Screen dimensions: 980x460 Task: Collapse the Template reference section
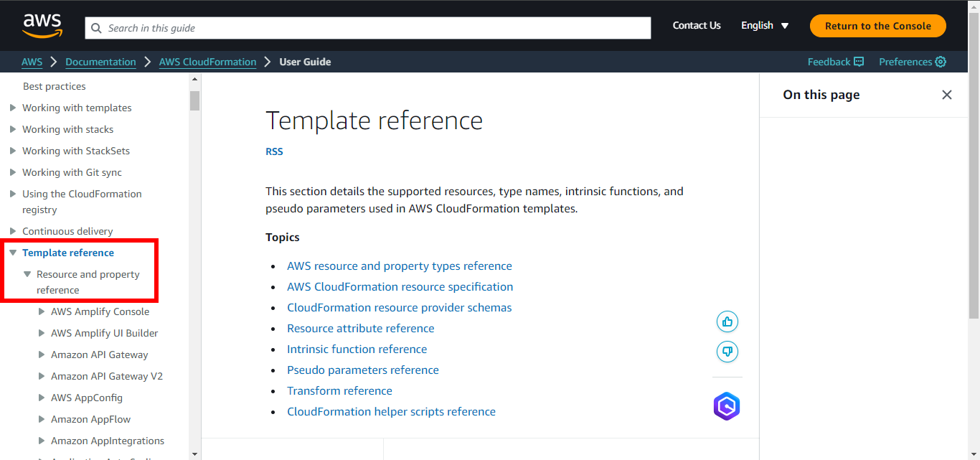point(13,253)
